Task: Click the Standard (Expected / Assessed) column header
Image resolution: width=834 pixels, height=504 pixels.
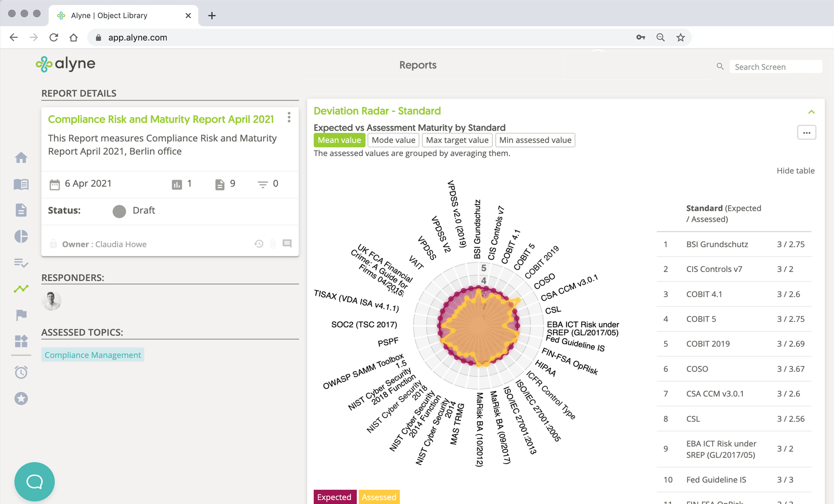Action: pos(723,213)
